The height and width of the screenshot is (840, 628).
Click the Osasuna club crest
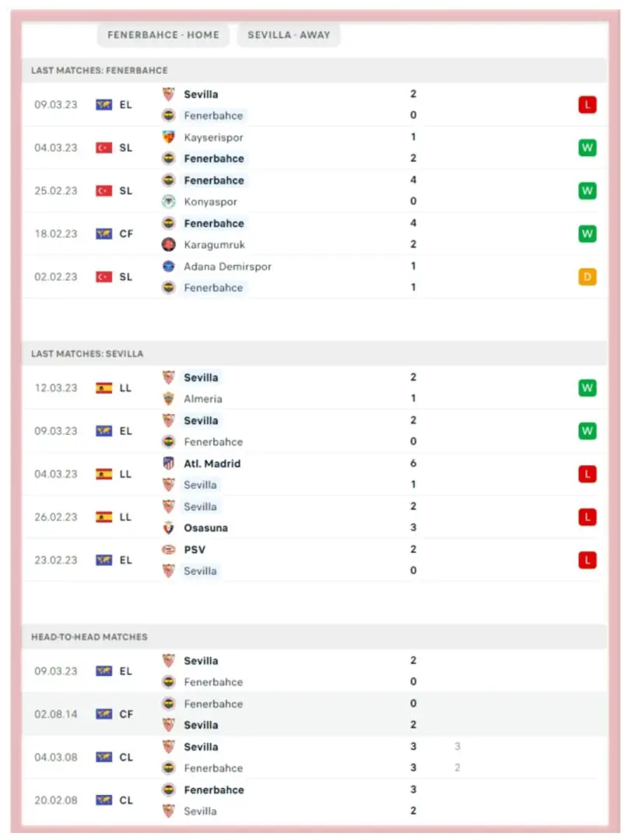pos(168,527)
